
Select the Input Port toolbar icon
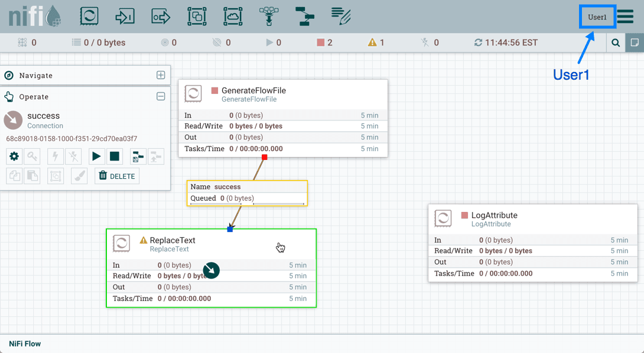[x=125, y=16]
